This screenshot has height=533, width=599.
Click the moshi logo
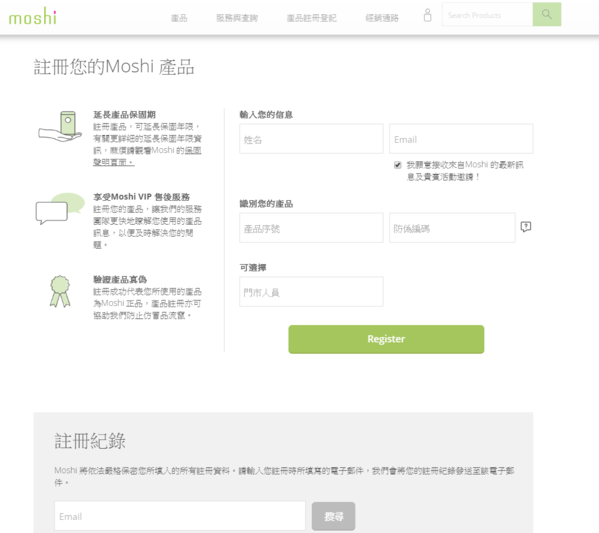(33, 16)
